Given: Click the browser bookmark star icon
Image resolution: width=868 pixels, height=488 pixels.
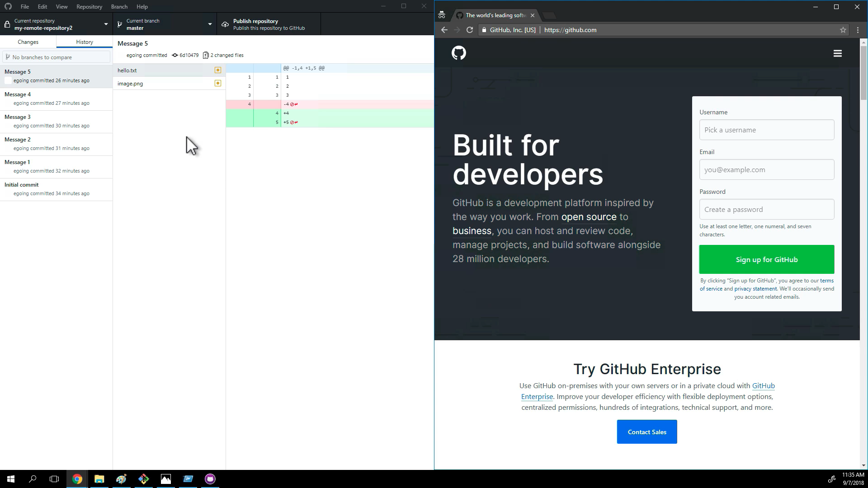Looking at the screenshot, I should 843,30.
